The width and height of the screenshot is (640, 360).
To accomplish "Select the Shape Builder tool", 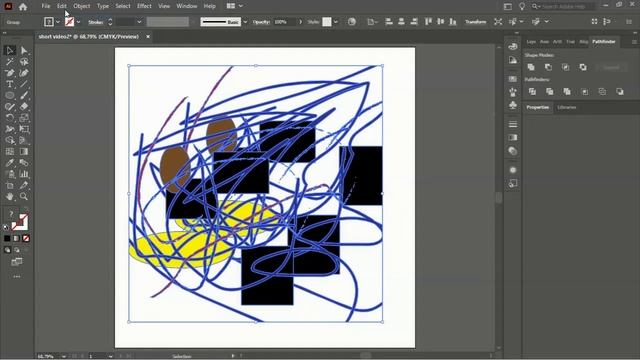I will (x=9, y=140).
